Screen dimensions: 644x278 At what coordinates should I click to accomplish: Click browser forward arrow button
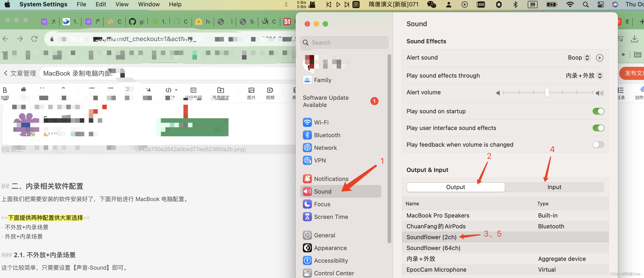coord(20,39)
